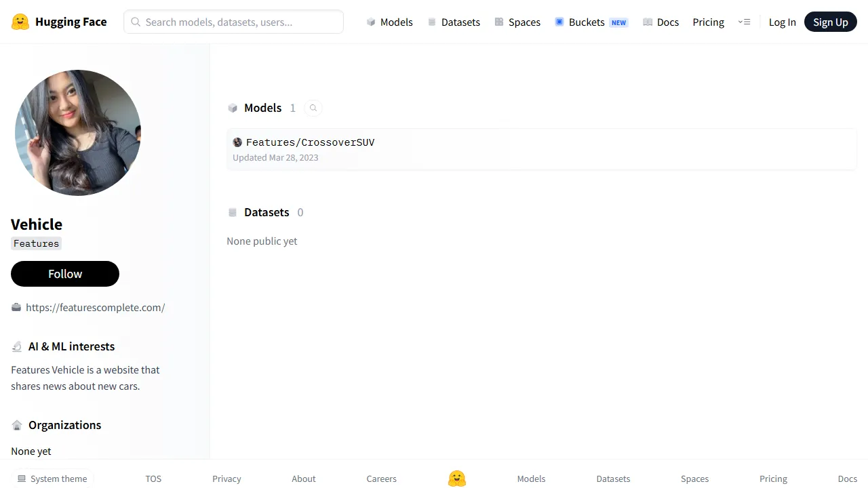Open the Privacy footer link

pyautogui.click(x=226, y=479)
